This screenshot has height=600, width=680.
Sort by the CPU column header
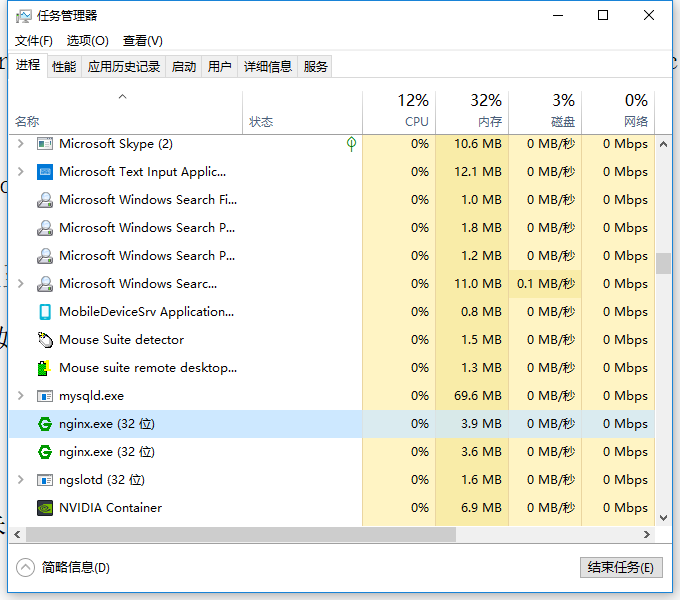pyautogui.click(x=399, y=113)
